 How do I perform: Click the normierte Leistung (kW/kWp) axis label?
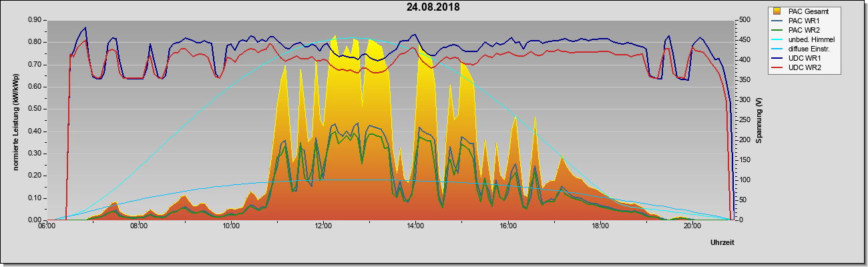(15, 119)
